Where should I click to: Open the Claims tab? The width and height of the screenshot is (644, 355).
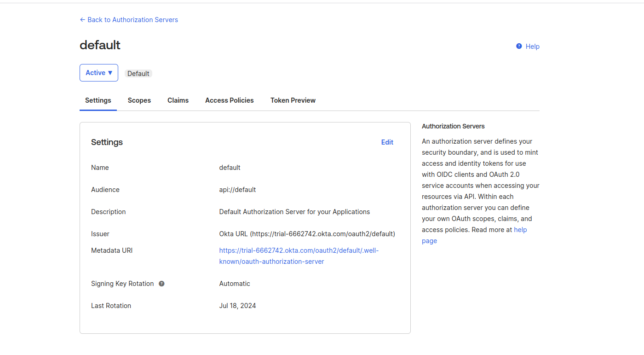178,100
